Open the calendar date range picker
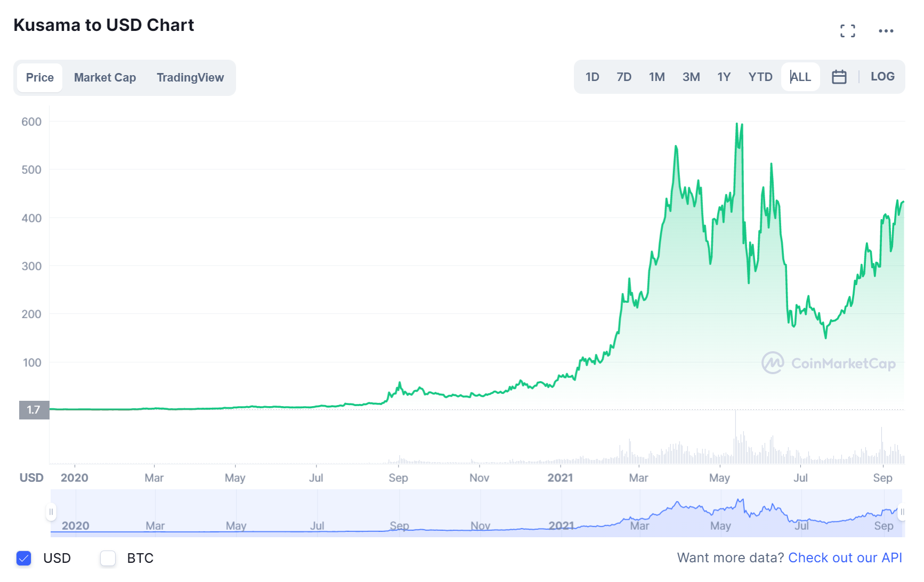Viewport: 924px width, 582px height. (839, 77)
